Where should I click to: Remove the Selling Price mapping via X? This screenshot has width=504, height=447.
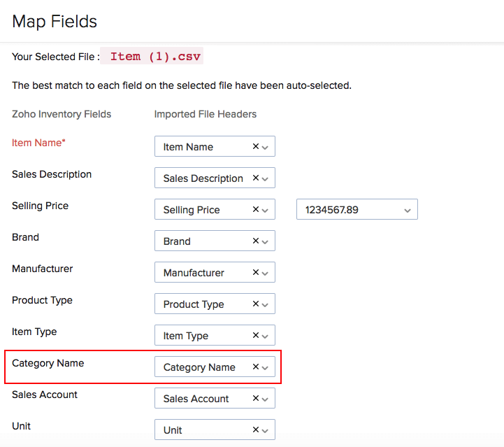click(x=255, y=210)
